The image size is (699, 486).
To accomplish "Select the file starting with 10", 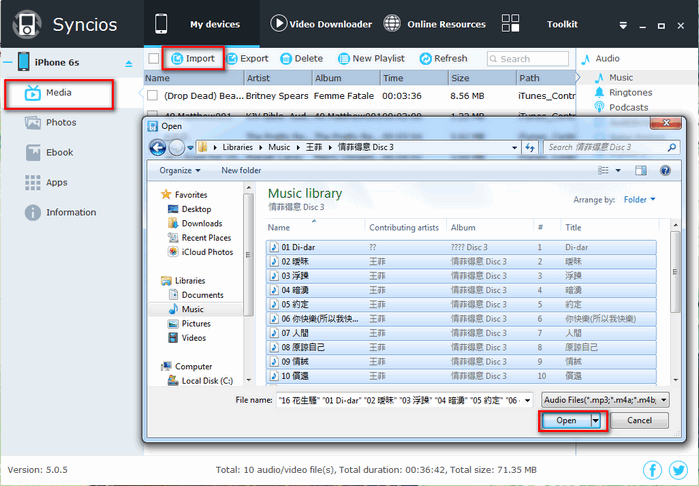I will (461, 375).
